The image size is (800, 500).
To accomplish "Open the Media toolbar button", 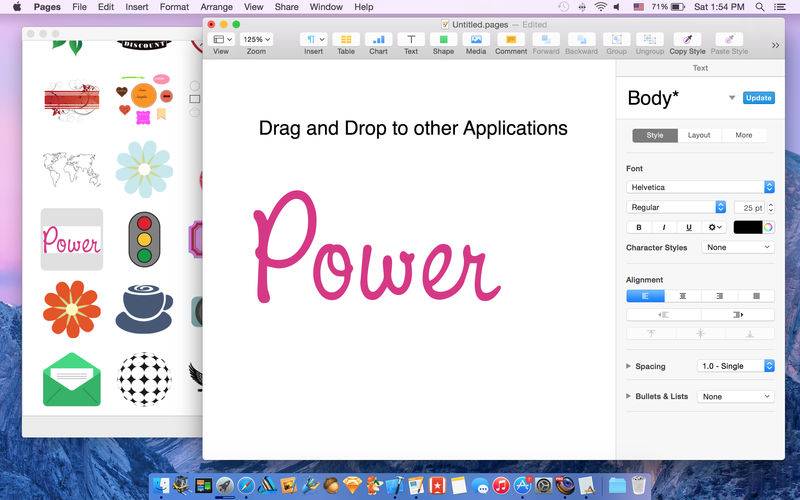I will tap(476, 39).
